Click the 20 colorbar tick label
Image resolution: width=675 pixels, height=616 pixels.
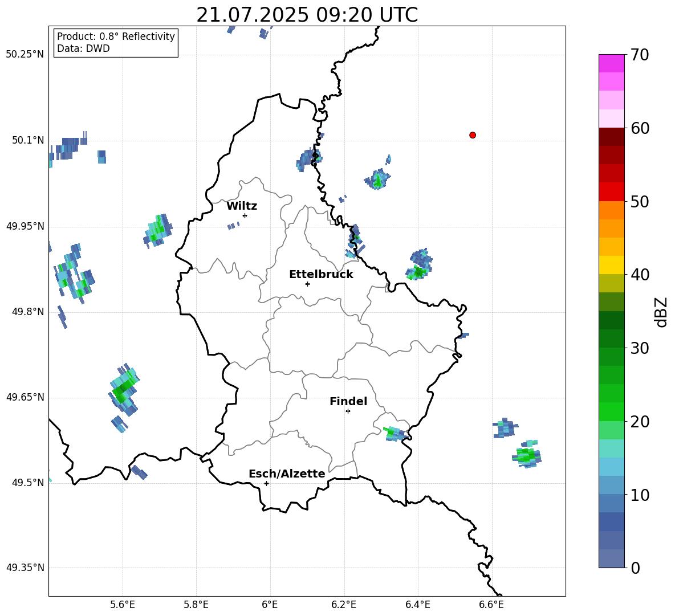point(640,422)
